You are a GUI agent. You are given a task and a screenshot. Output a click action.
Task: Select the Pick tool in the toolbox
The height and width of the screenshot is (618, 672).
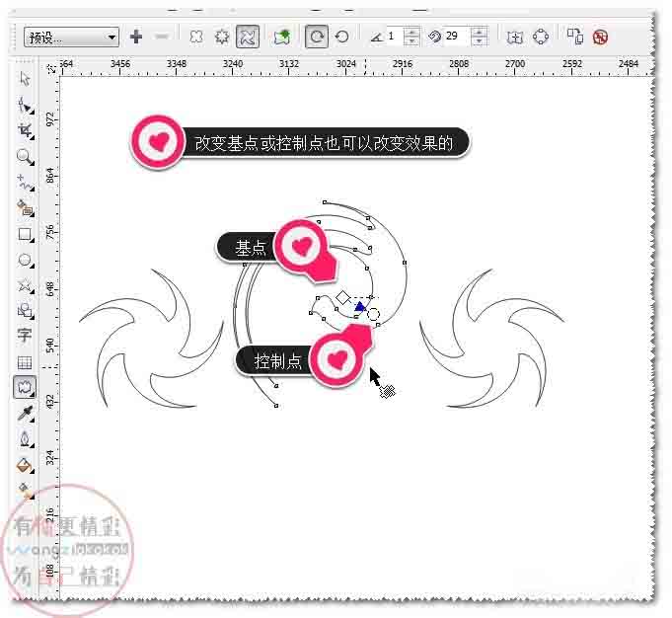point(25,78)
